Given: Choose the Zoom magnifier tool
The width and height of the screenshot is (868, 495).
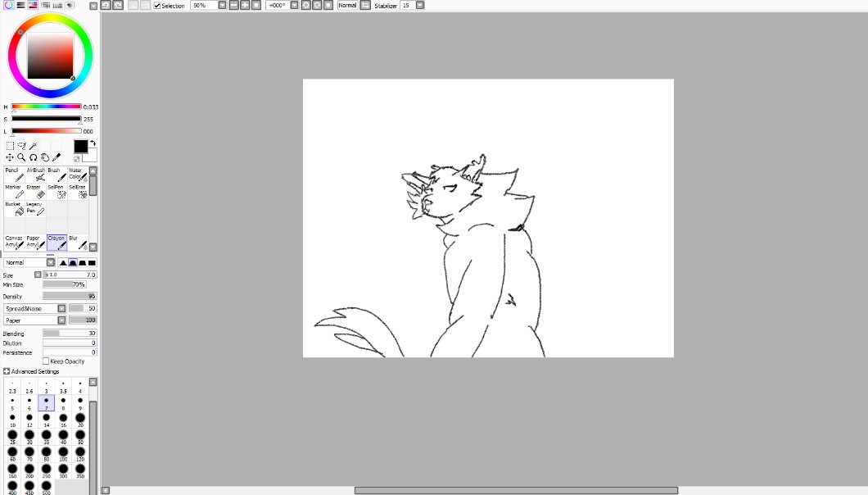Looking at the screenshot, I should pos(21,157).
